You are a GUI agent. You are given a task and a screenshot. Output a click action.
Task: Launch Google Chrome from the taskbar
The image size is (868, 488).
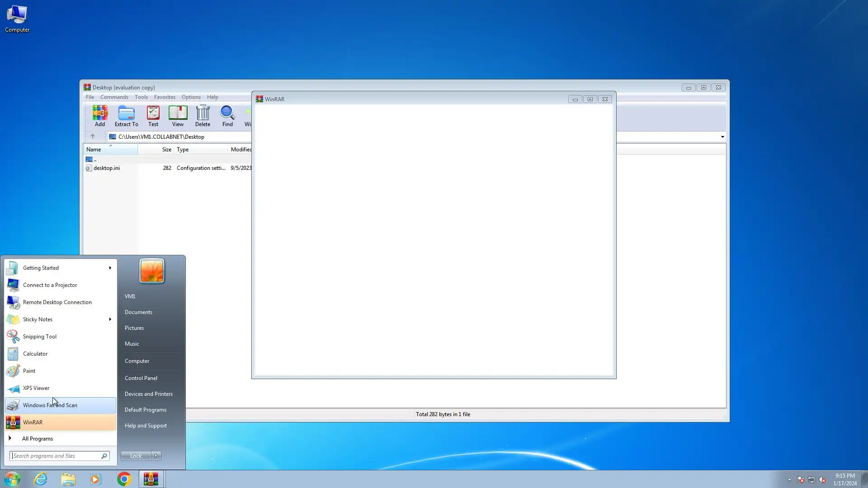point(124,479)
